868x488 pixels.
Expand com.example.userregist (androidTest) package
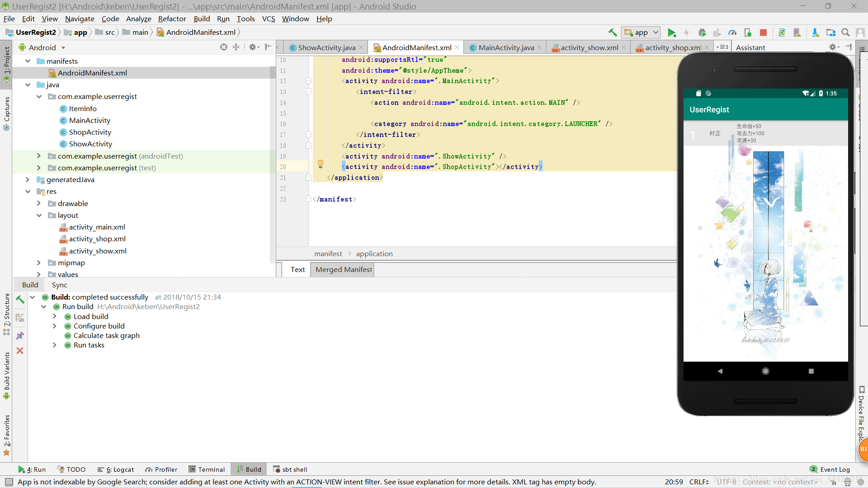39,156
